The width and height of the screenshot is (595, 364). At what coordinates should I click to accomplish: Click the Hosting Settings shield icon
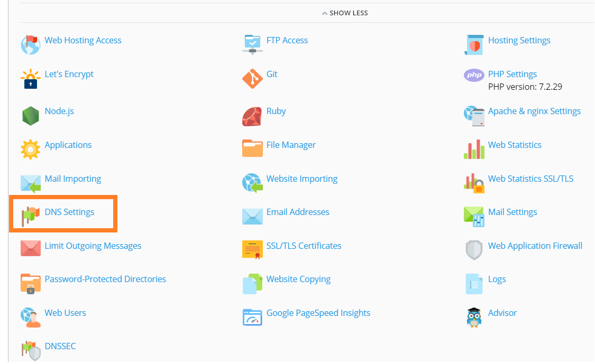coord(474,45)
